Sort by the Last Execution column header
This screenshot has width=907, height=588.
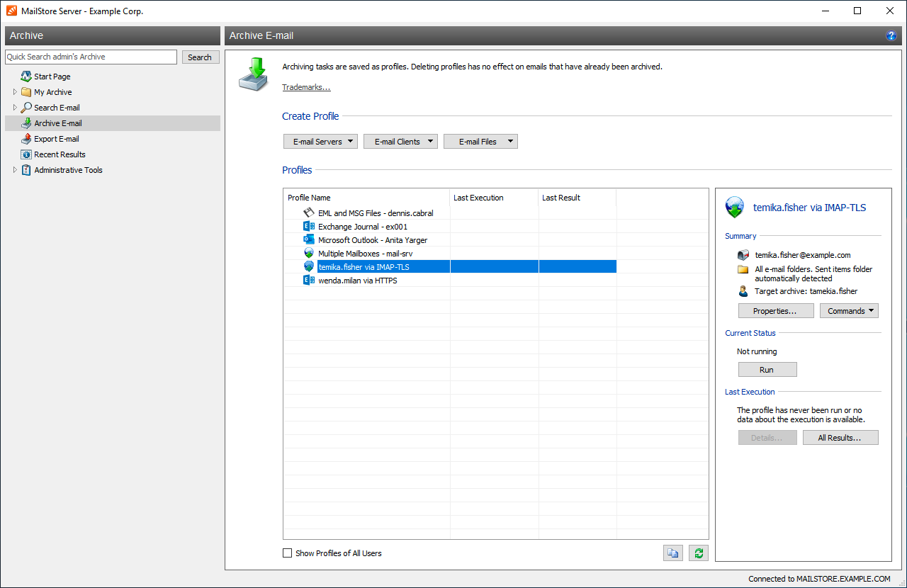coord(493,198)
